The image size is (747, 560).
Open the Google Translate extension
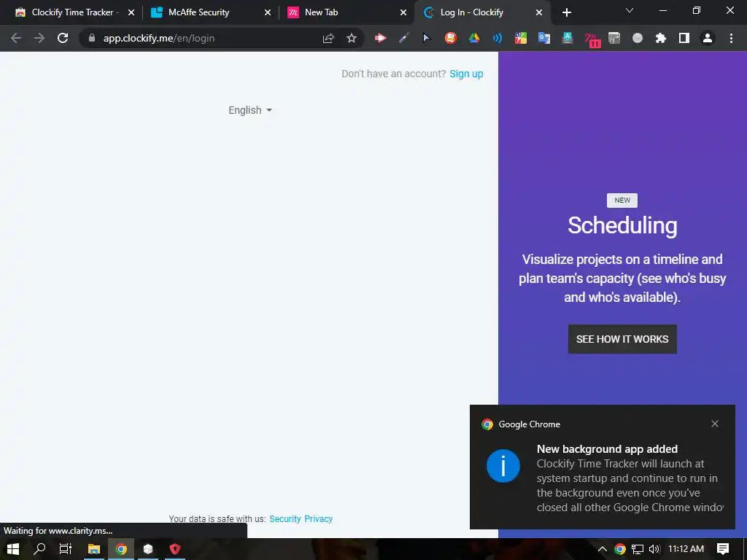544,38
